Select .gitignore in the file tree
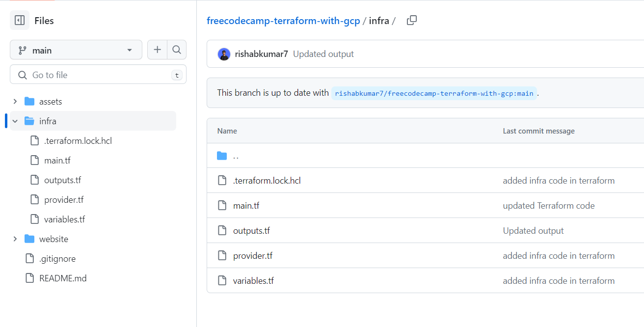 click(x=57, y=259)
